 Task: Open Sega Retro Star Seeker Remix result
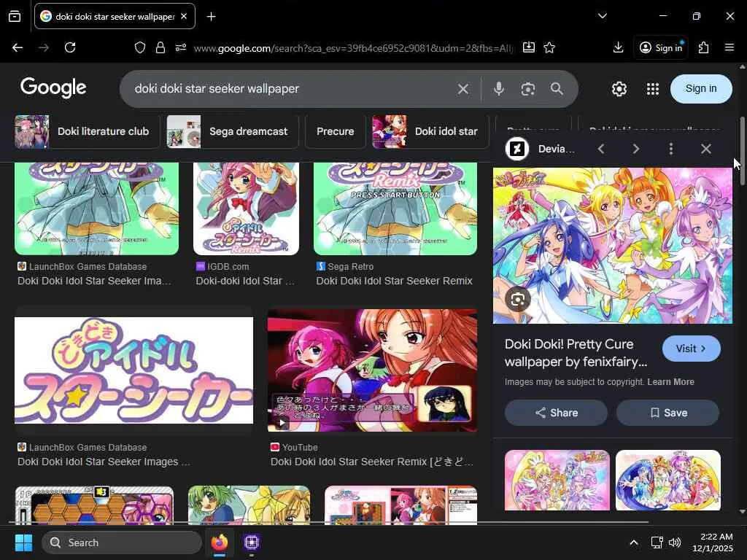pos(394,281)
